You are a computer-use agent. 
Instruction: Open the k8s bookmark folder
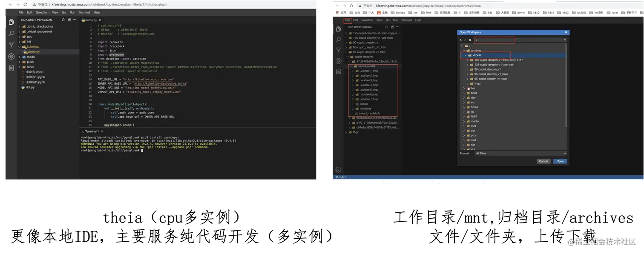click(488, 13)
